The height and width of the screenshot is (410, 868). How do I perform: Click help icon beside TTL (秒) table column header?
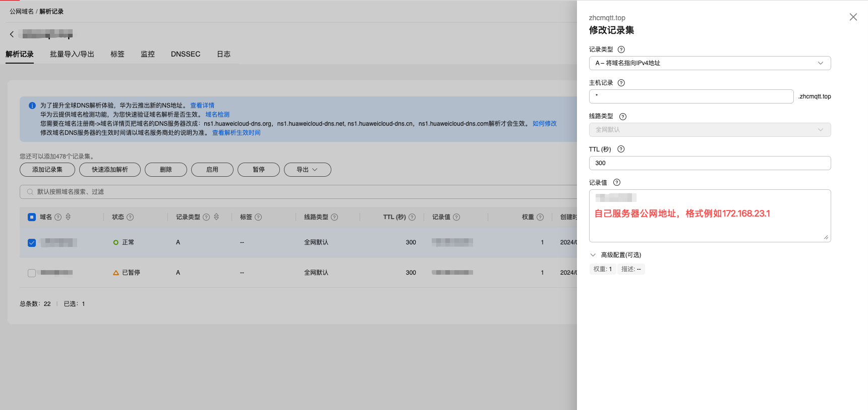[412, 217]
